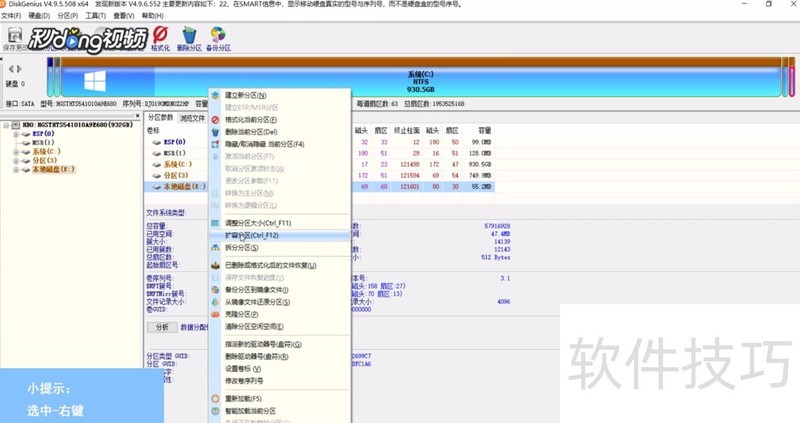
Task: Click icon beside 克隆分区 entry
Action: (215, 314)
